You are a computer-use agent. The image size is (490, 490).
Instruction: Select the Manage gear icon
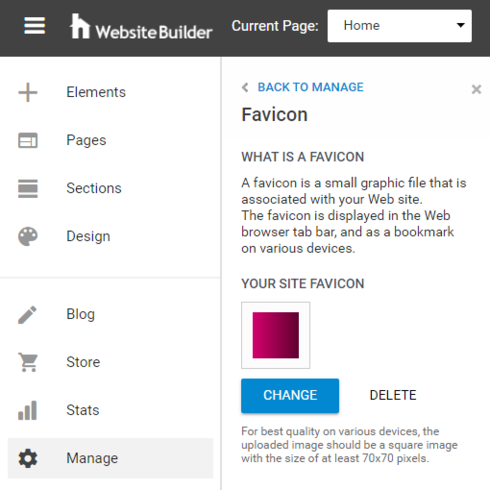[x=28, y=458]
